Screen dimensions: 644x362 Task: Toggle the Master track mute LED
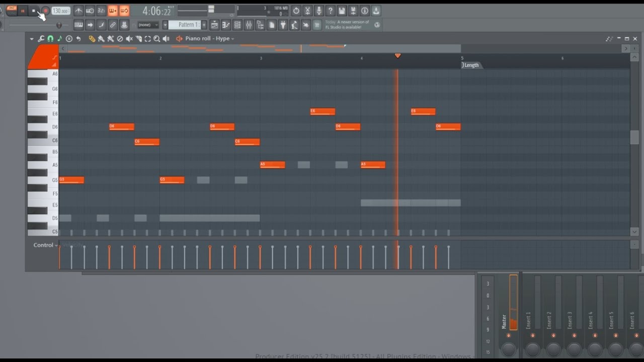[x=508, y=335]
